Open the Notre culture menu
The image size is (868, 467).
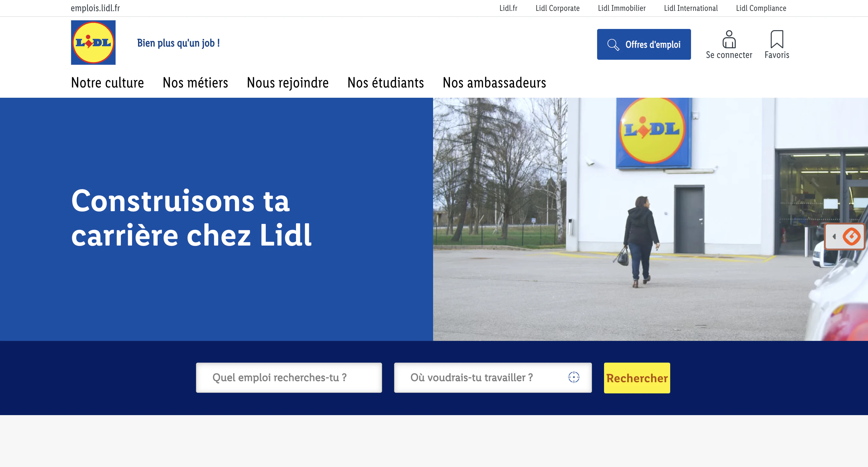coord(108,82)
